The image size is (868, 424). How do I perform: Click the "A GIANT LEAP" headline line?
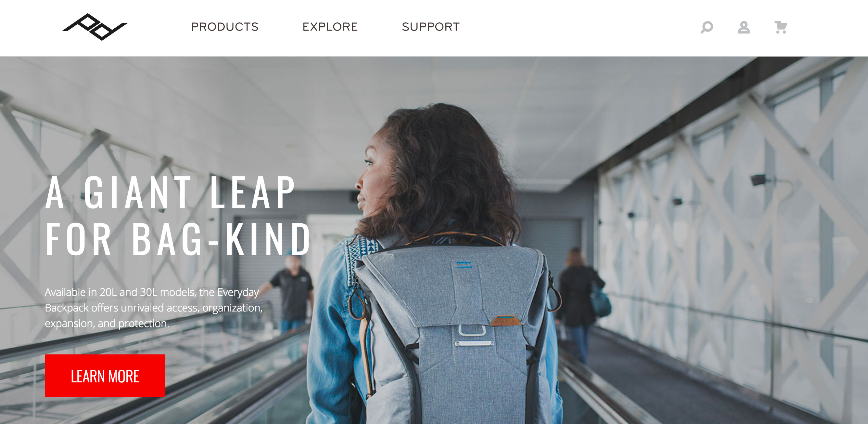pyautogui.click(x=171, y=193)
